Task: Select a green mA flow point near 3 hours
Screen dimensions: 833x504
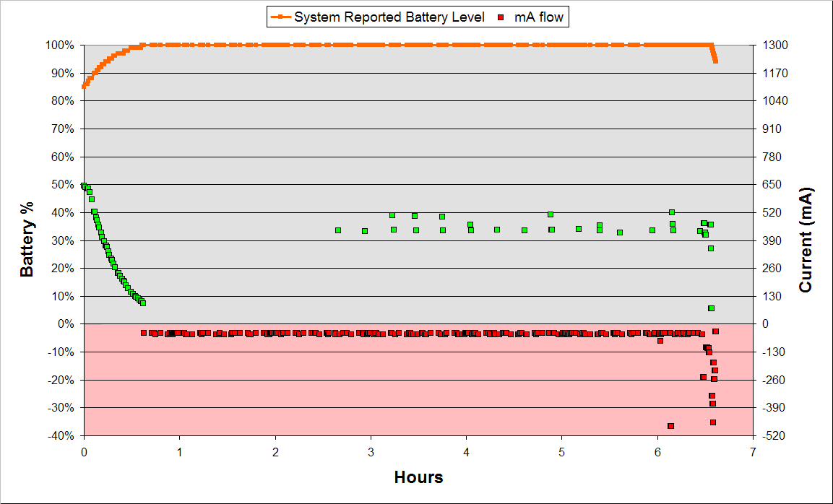Action: 364,233
